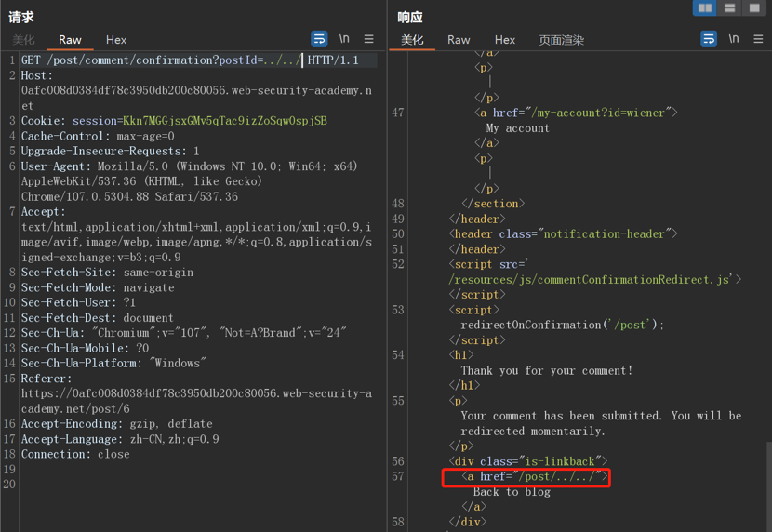The width and height of the screenshot is (772, 532).
Task: Click Upgrade-Insecure-Requests header line
Action: (x=111, y=151)
